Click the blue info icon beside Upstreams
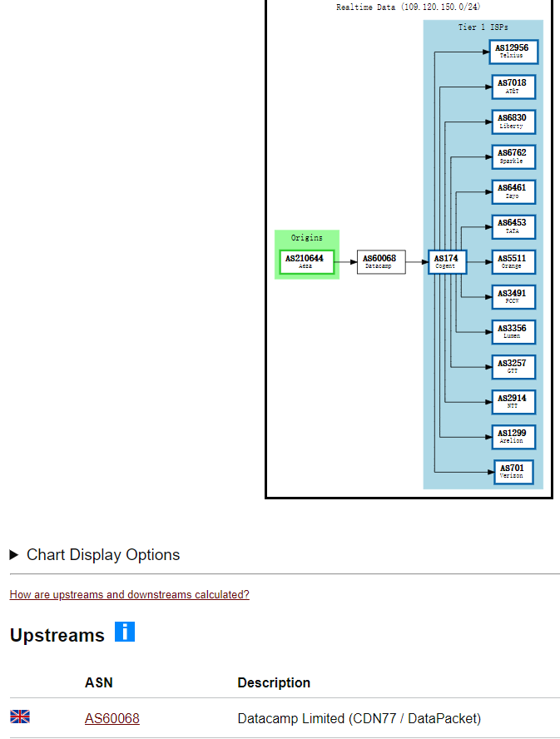Viewport: 560px width, 739px height. pyautogui.click(x=125, y=632)
